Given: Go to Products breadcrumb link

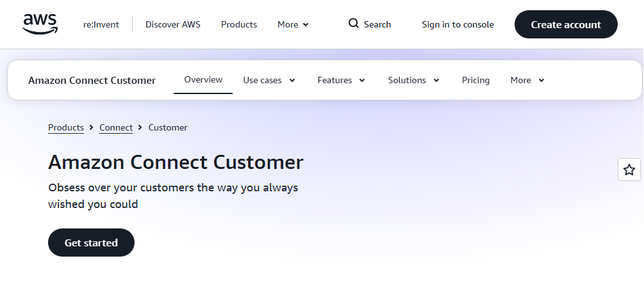Looking at the screenshot, I should [x=66, y=127].
